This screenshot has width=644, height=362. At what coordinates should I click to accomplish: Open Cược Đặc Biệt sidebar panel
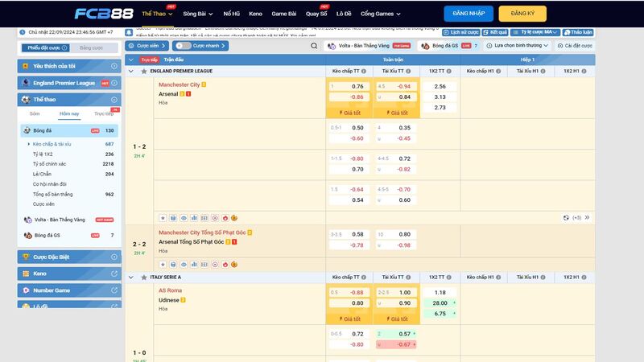point(69,257)
